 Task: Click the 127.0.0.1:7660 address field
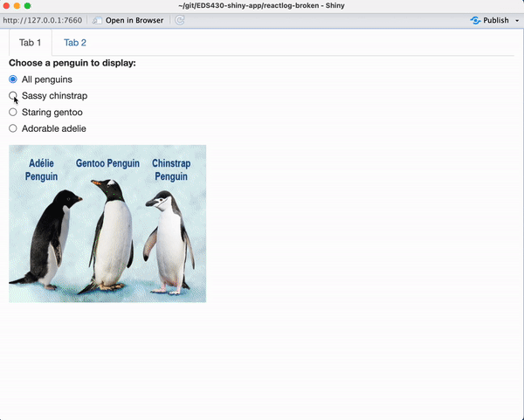click(42, 20)
